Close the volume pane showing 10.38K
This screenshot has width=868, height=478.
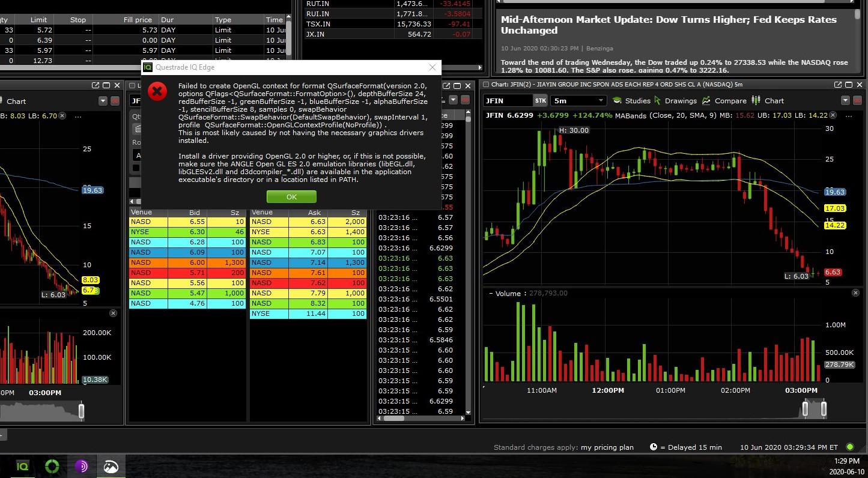[x=113, y=313]
